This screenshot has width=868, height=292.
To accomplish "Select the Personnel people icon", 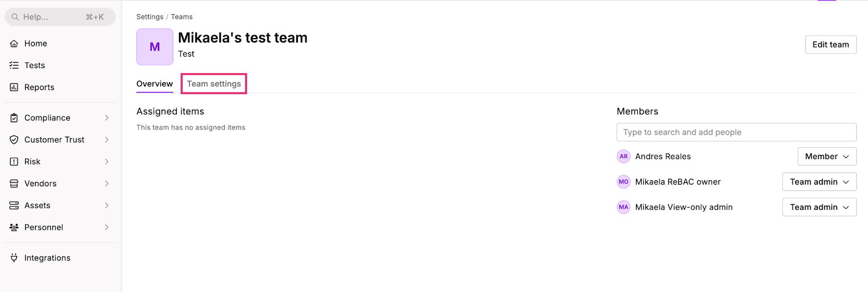I will click(14, 227).
